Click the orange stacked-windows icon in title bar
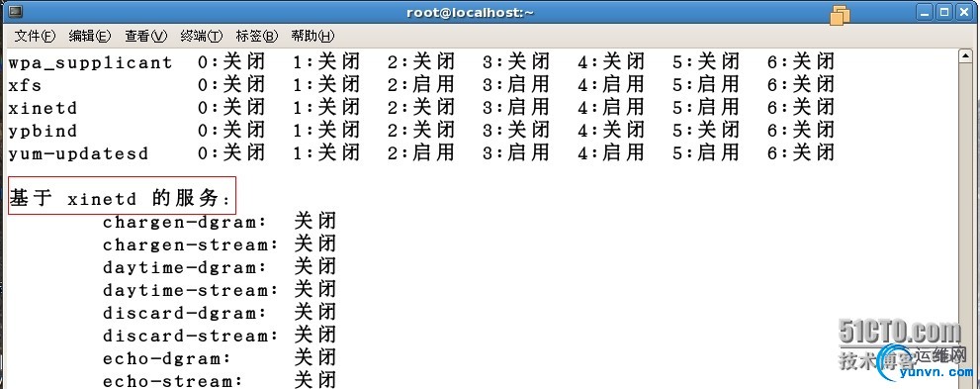 tap(840, 15)
